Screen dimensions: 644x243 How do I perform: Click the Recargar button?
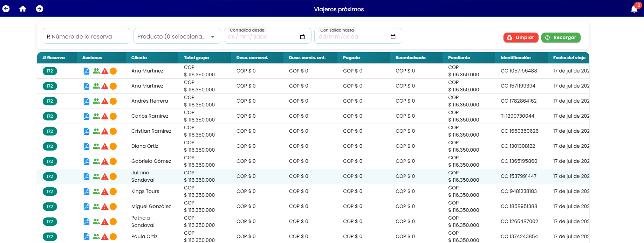(x=561, y=37)
